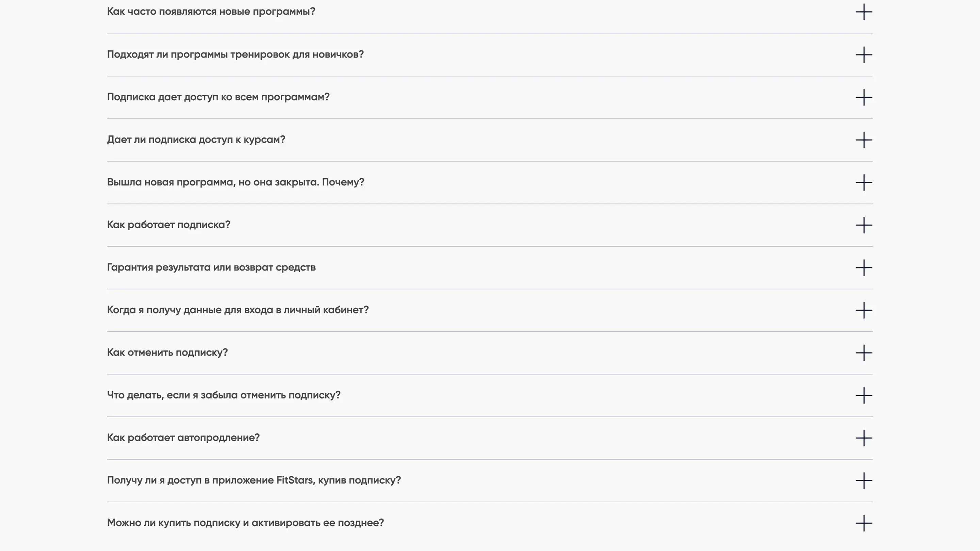Open question 'Вышла новая программа, но она закрыта. Почему?'
The image size is (980, 551).
(235, 182)
